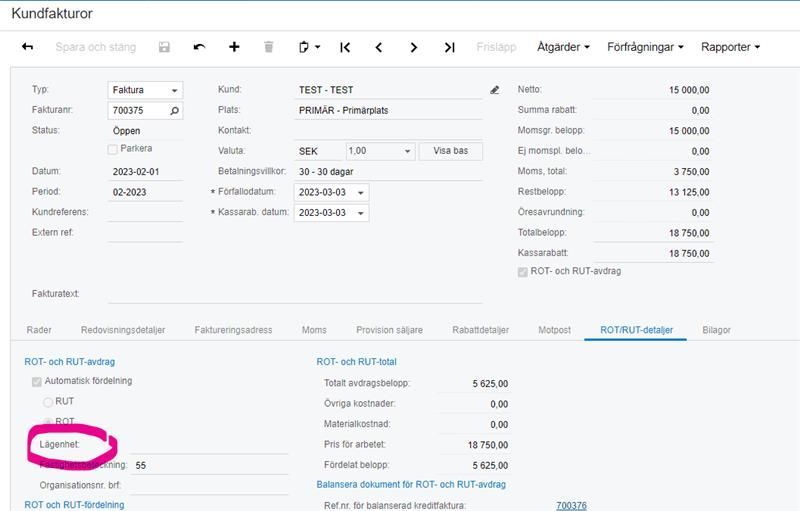
Task: Click the Moms, total value 3 750,00
Action: [x=691, y=172]
